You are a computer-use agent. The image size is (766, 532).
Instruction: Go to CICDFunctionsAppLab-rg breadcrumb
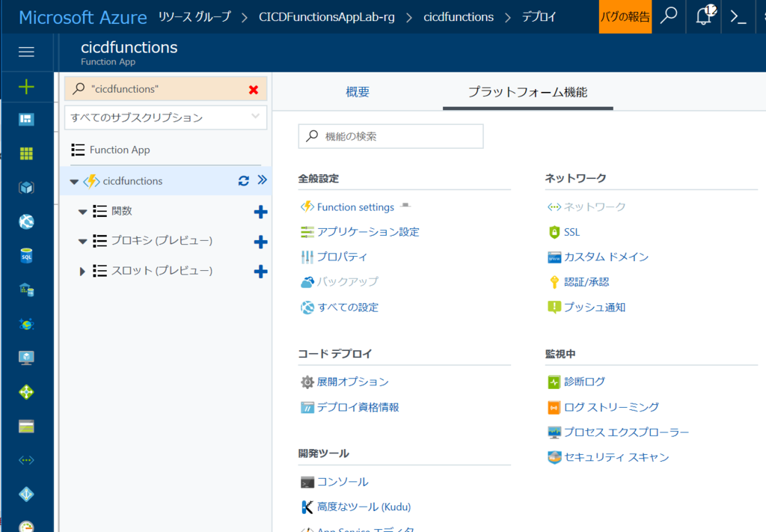pyautogui.click(x=327, y=17)
